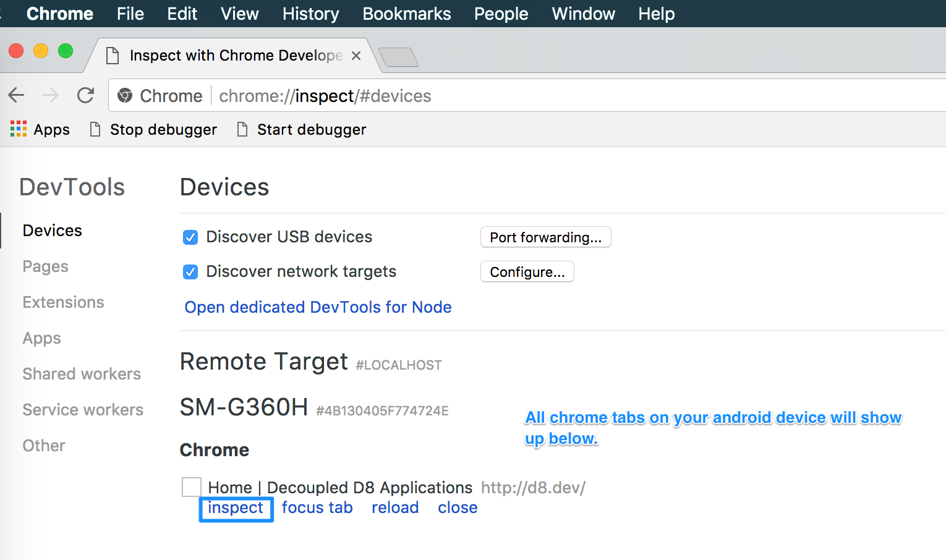Open dedicated DevTools for Node link
This screenshot has height=560, width=946.
[x=318, y=307]
